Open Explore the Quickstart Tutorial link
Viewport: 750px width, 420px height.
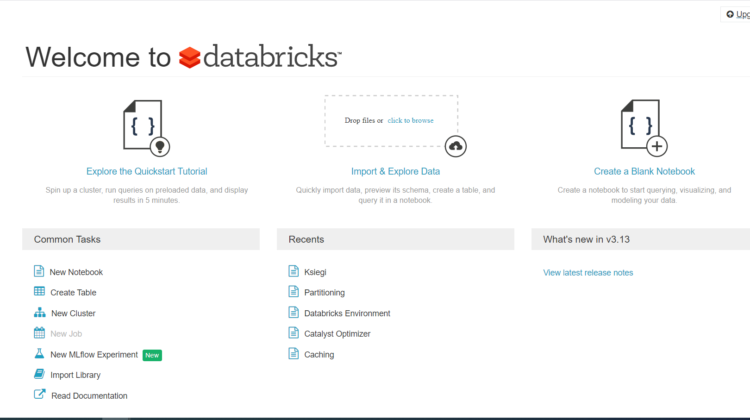[147, 171]
